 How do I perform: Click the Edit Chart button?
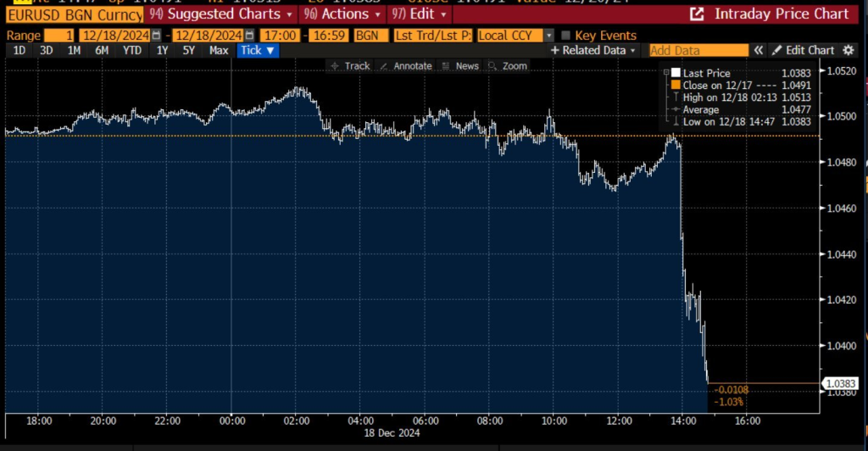click(803, 50)
